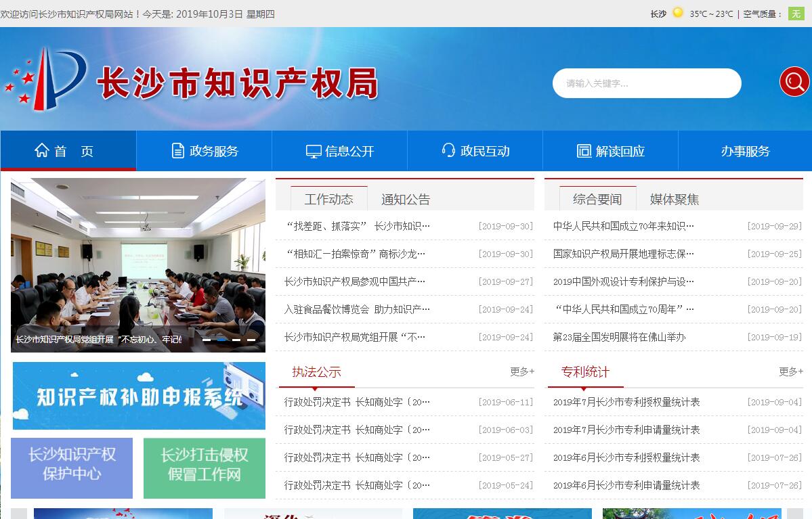Open 行政处罚决定书 dated 2019-06-03
The width and height of the screenshot is (812, 519).
pyautogui.click(x=357, y=430)
